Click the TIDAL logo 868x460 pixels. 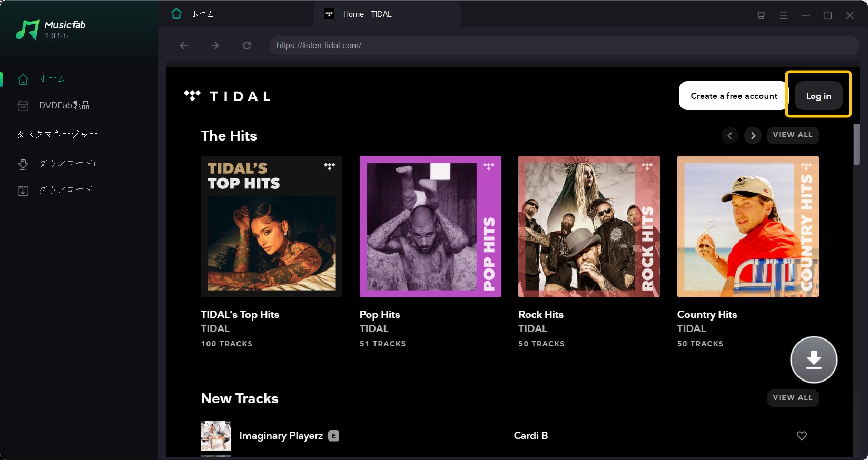[227, 96]
